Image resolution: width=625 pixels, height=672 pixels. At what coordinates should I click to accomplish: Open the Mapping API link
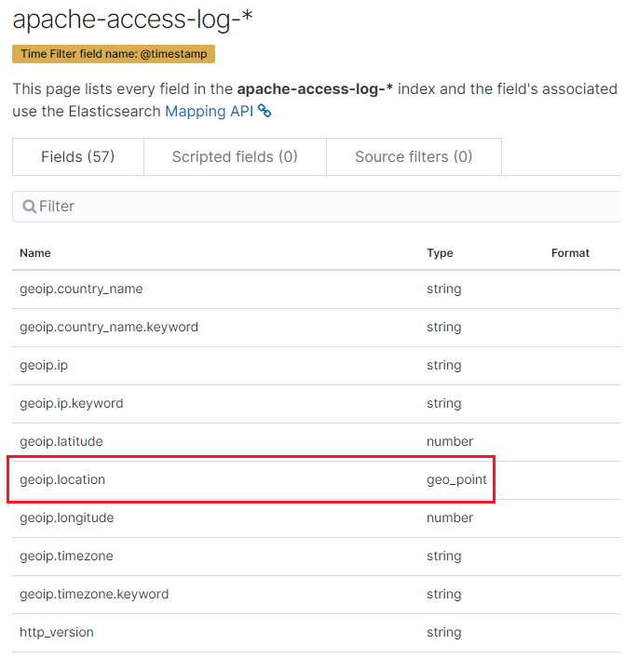(x=209, y=112)
